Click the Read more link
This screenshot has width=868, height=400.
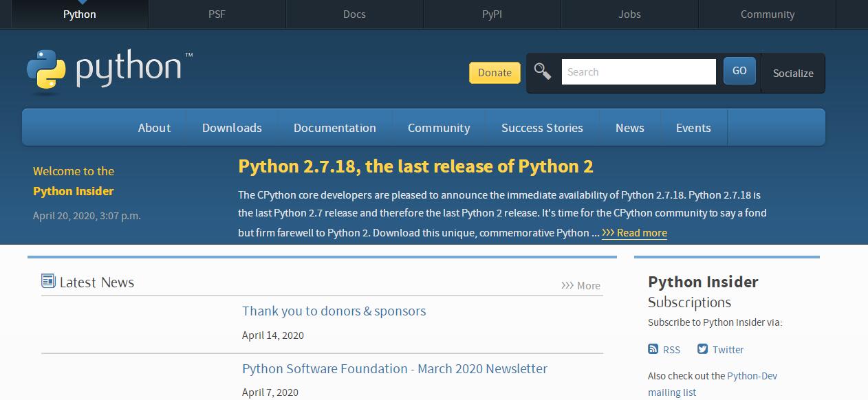(634, 233)
